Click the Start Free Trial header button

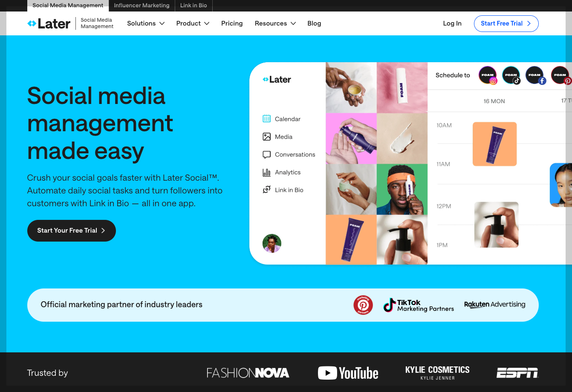(506, 23)
